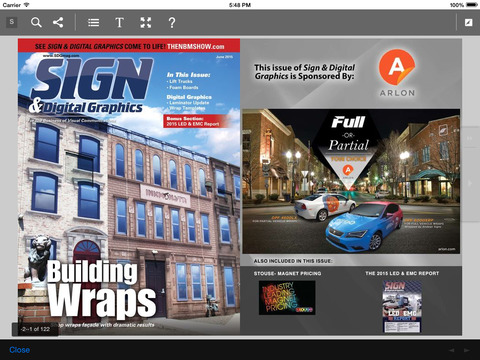
Task: Go to previous page with bottom bar arrow
Action: pos(452,350)
